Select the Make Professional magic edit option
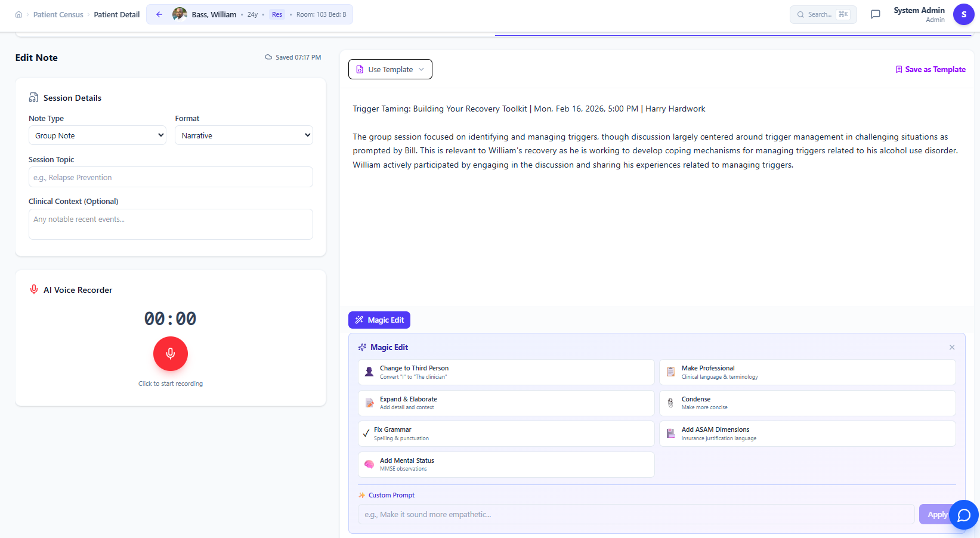The width and height of the screenshot is (980, 538). (806, 372)
